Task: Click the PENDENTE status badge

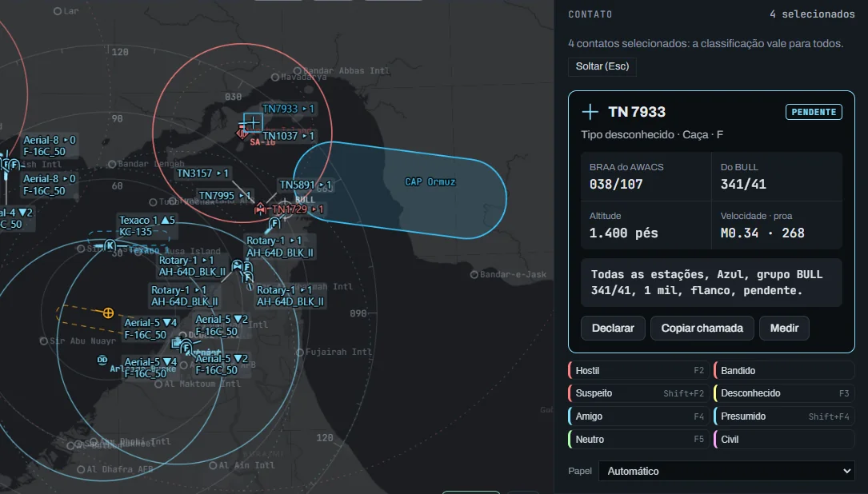Action: 814,112
